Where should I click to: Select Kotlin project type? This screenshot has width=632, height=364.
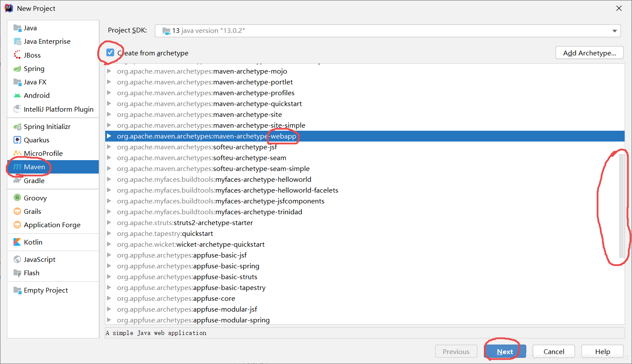click(x=53, y=242)
